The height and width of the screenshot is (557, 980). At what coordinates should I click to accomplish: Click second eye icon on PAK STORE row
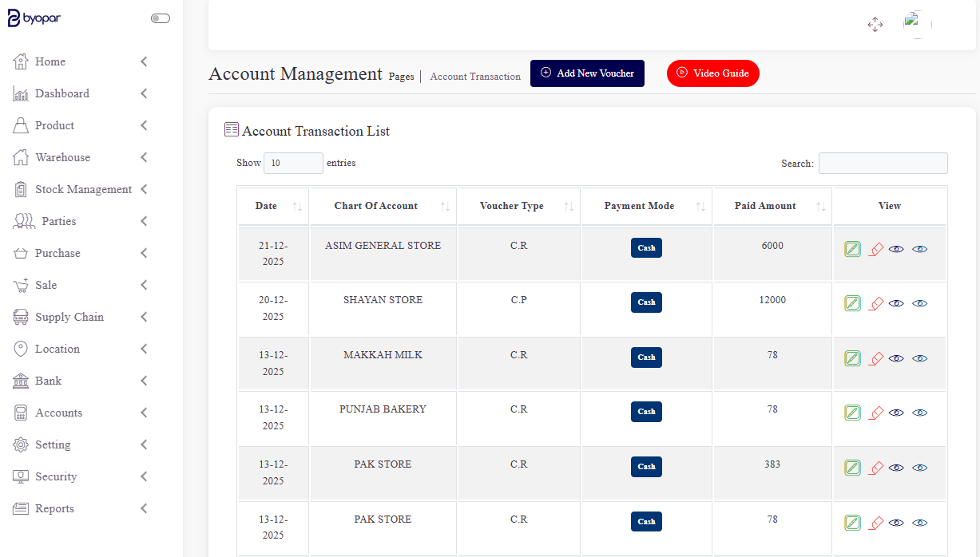pos(919,468)
